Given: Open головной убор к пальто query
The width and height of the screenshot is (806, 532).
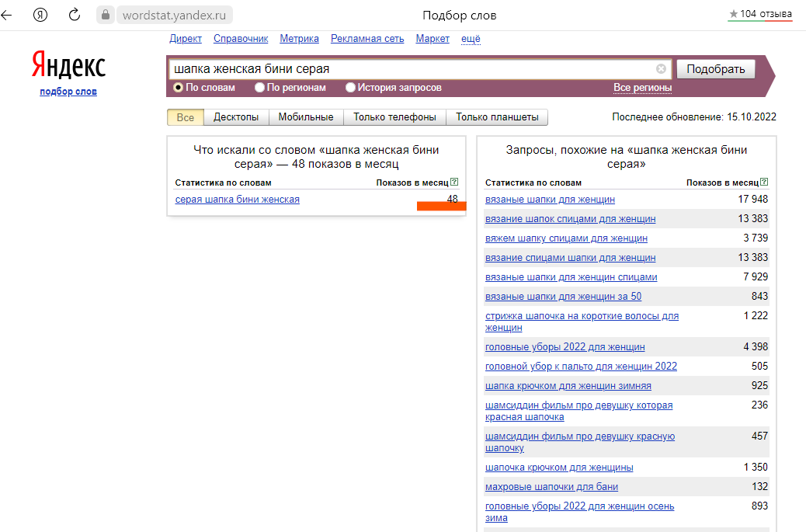Looking at the screenshot, I should click(x=581, y=367).
